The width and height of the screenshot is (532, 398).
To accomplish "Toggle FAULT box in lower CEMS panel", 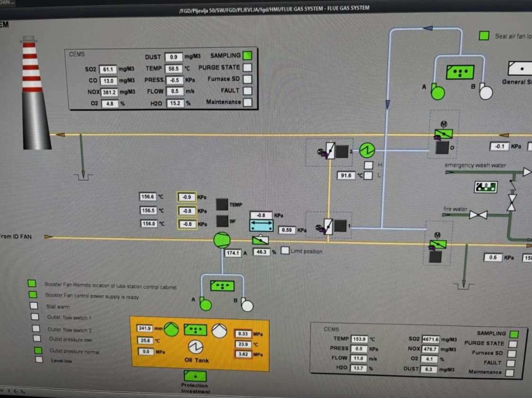I will 510,363.
